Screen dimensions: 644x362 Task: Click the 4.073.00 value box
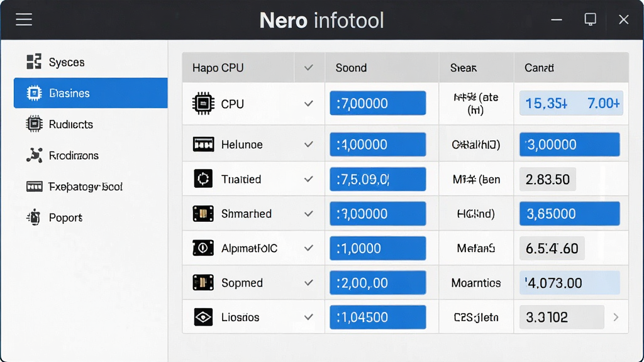tap(570, 282)
